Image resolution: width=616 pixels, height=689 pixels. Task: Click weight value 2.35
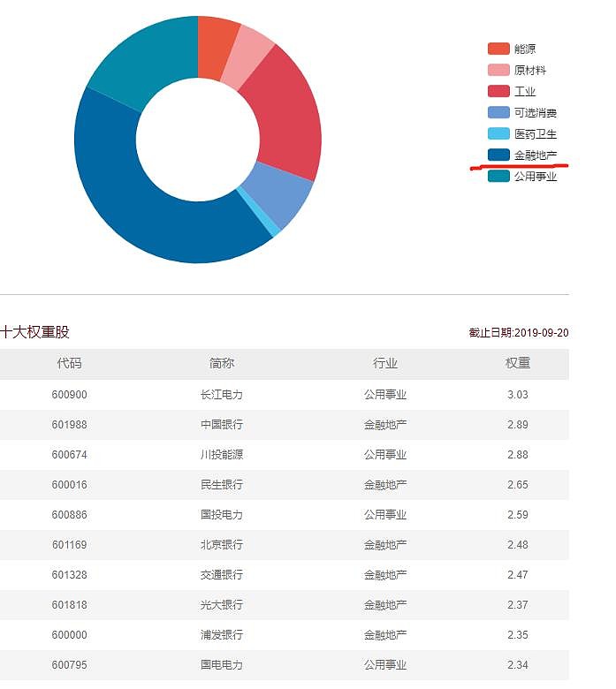[518, 635]
